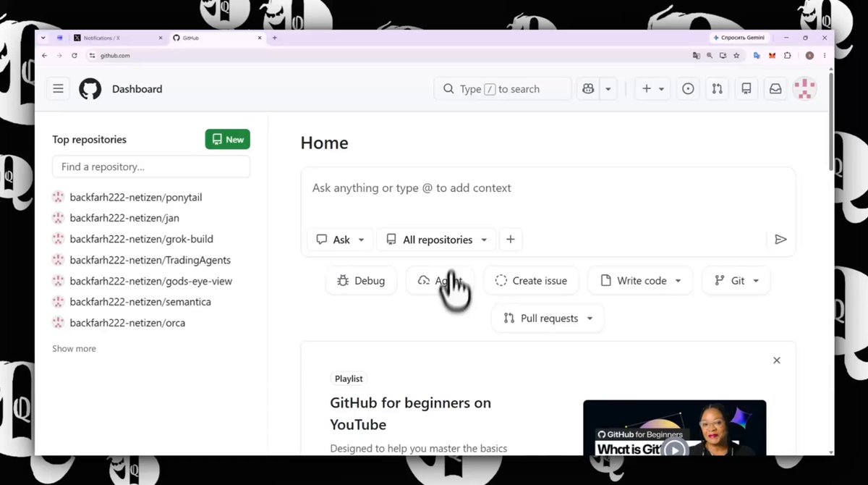
Task: Click the Find a repository field
Action: [151, 166]
